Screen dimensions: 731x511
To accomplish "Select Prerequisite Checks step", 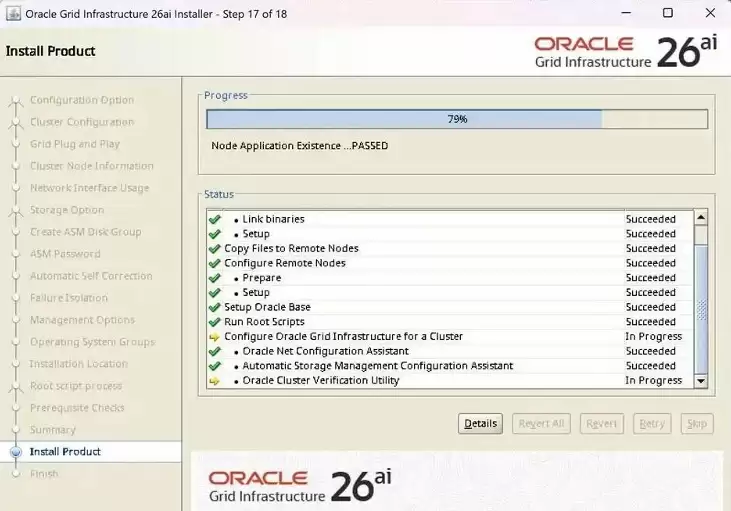I will pos(77,407).
